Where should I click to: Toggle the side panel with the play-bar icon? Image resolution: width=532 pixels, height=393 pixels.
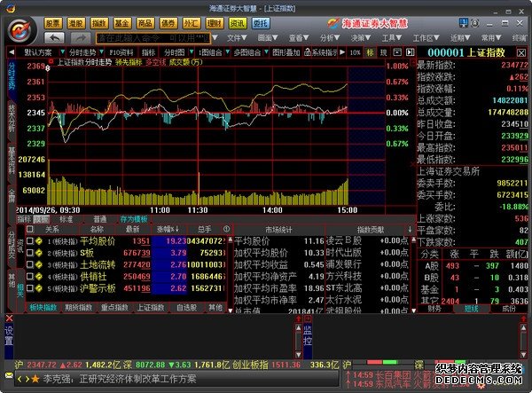411,52
